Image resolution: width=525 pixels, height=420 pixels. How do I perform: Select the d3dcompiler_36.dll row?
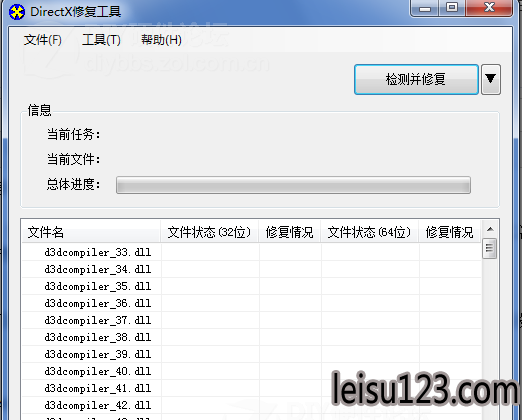click(x=251, y=303)
